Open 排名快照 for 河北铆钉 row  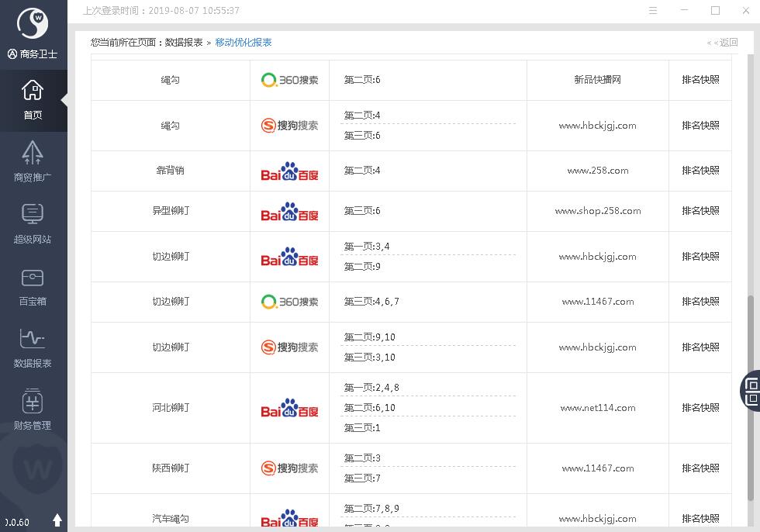[700, 408]
